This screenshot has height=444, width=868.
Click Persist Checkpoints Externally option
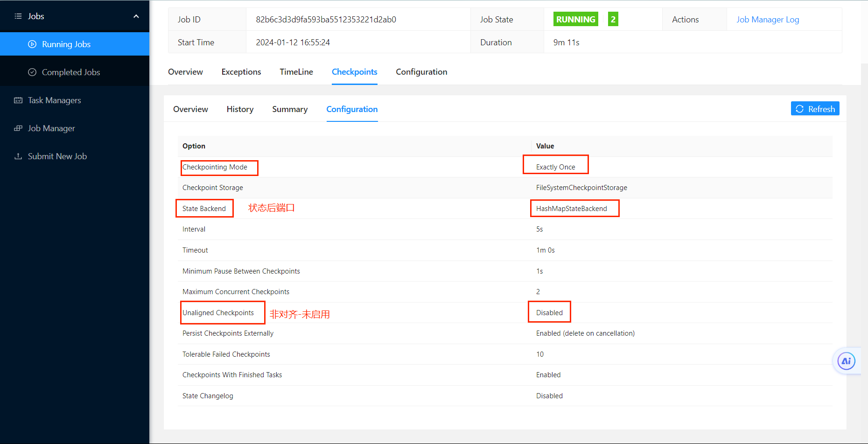pos(228,333)
